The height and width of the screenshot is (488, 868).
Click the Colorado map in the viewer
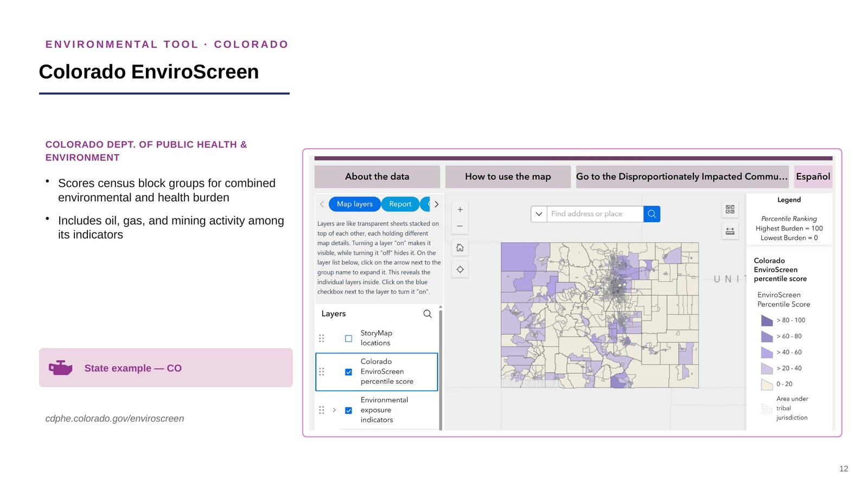point(599,315)
